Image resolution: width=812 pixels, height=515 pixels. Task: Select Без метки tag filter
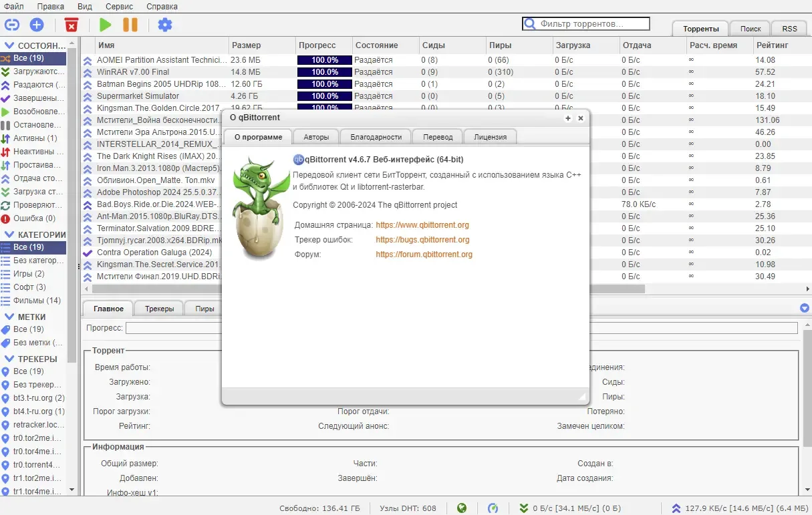tap(33, 343)
